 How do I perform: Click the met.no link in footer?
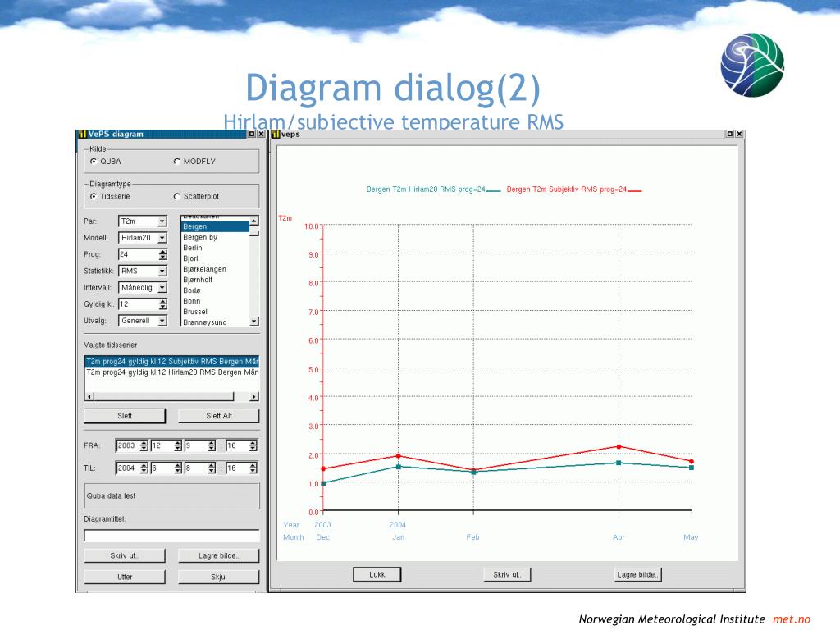click(x=792, y=619)
